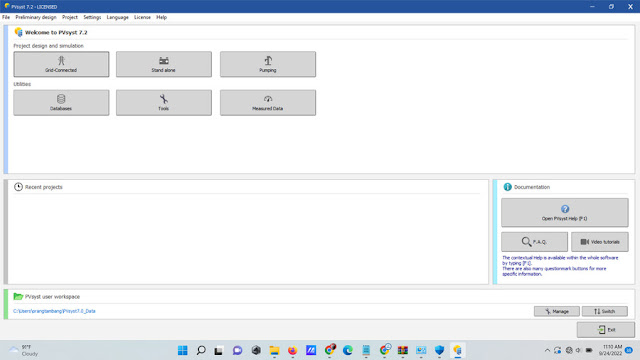Exit PVsyst using the Exit button
The image size is (640, 360).
606,329
